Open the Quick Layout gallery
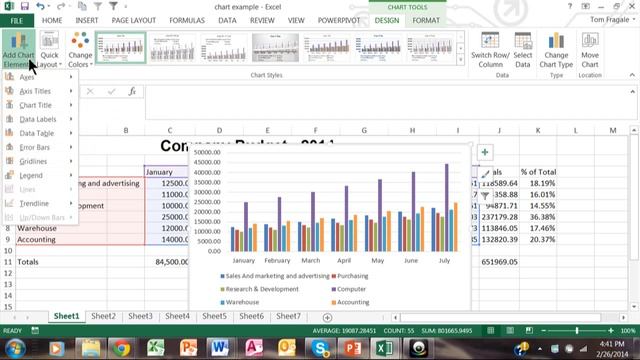This screenshot has height=360, width=640. coord(49,50)
